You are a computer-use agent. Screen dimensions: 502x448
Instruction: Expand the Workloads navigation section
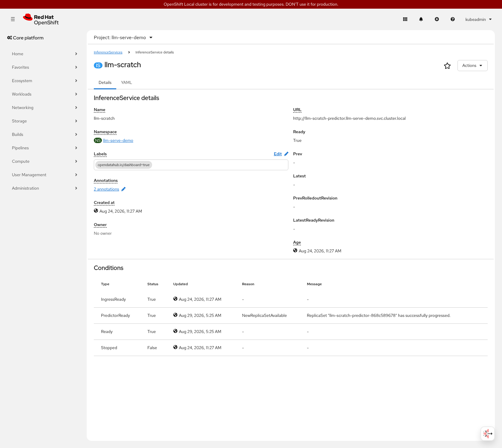(45, 94)
